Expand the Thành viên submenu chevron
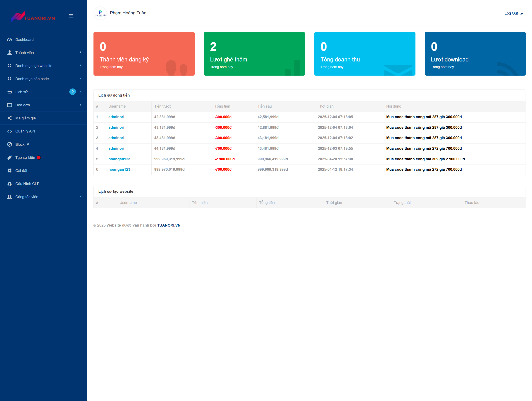 [80, 52]
